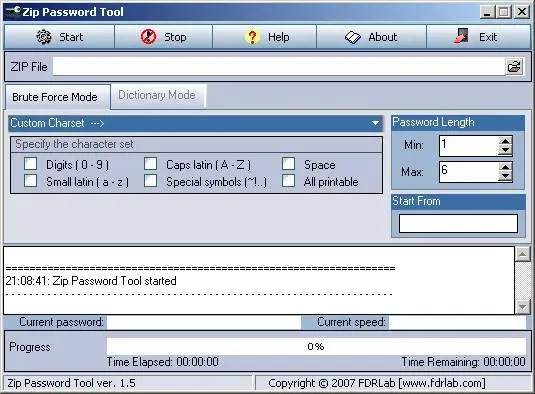The height and width of the screenshot is (394, 535).
Task: Enable the Space checkbox
Action: 289,164
